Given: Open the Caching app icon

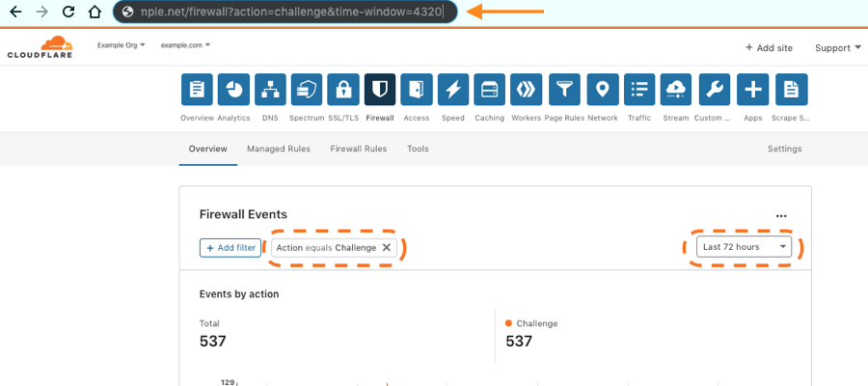Looking at the screenshot, I should tap(490, 89).
